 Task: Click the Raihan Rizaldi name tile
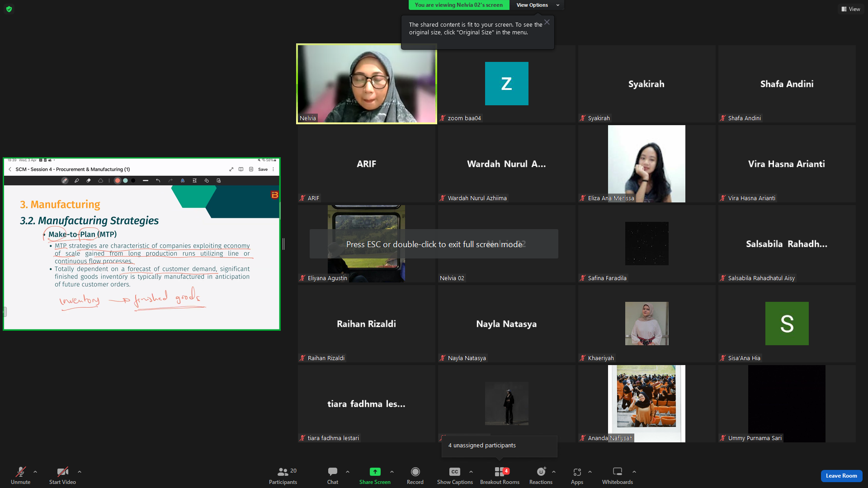point(366,324)
